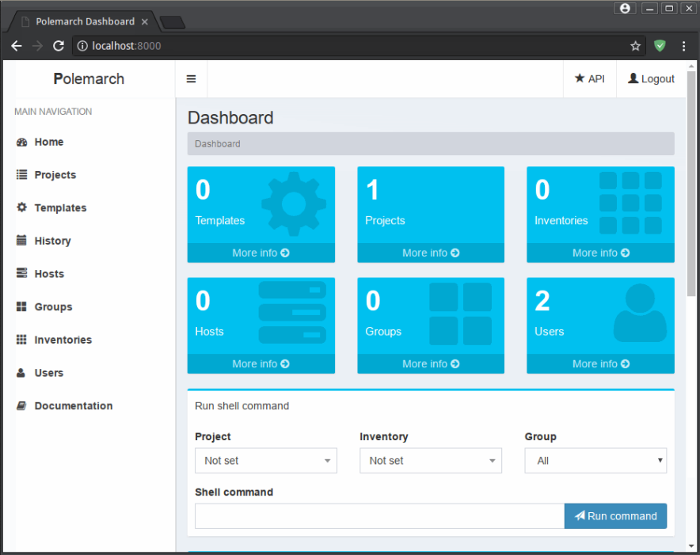Image resolution: width=700 pixels, height=555 pixels.
Task: Click the Hosts server icon in sidebar
Action: pyautogui.click(x=22, y=274)
